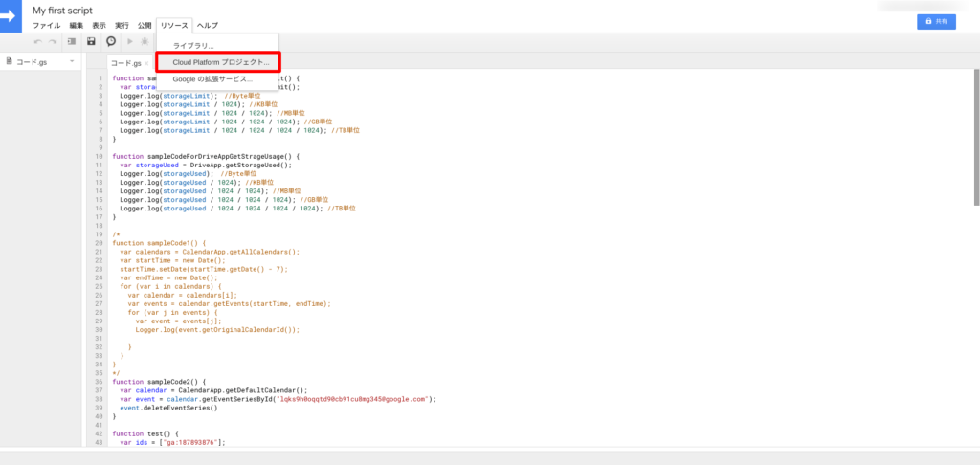
Task: Click the blue 共有 share button
Action: tap(936, 21)
